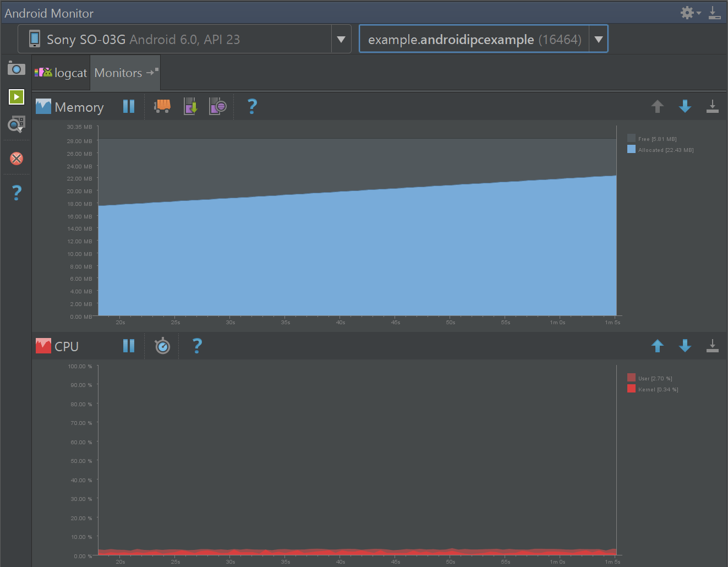
Task: Open help for the Memory monitor
Action: click(x=252, y=106)
